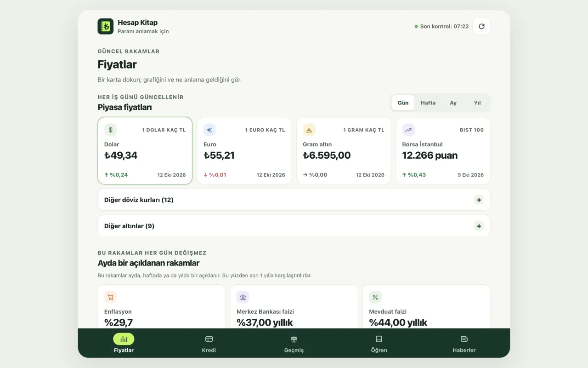Click the %37,00 yıllık Merkez Bankası rate

(265, 322)
